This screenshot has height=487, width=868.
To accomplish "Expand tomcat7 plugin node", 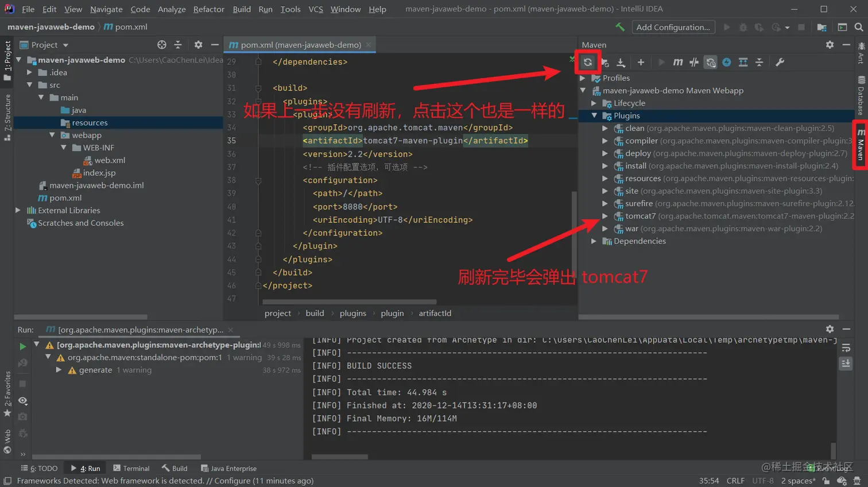I will [x=605, y=216].
